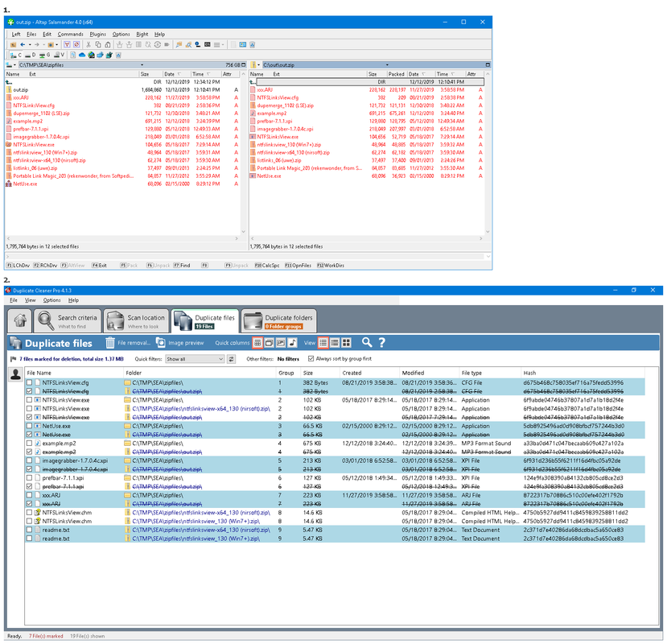Click the right panel horizontal scrollbar
Image resolution: width=667 pixels, height=644 pixels.
(x=366, y=238)
